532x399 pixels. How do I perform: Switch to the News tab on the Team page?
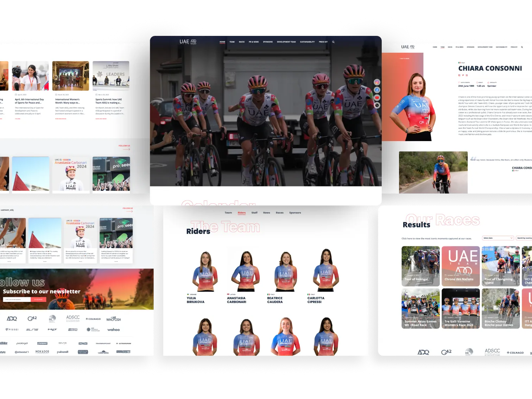[267, 213]
